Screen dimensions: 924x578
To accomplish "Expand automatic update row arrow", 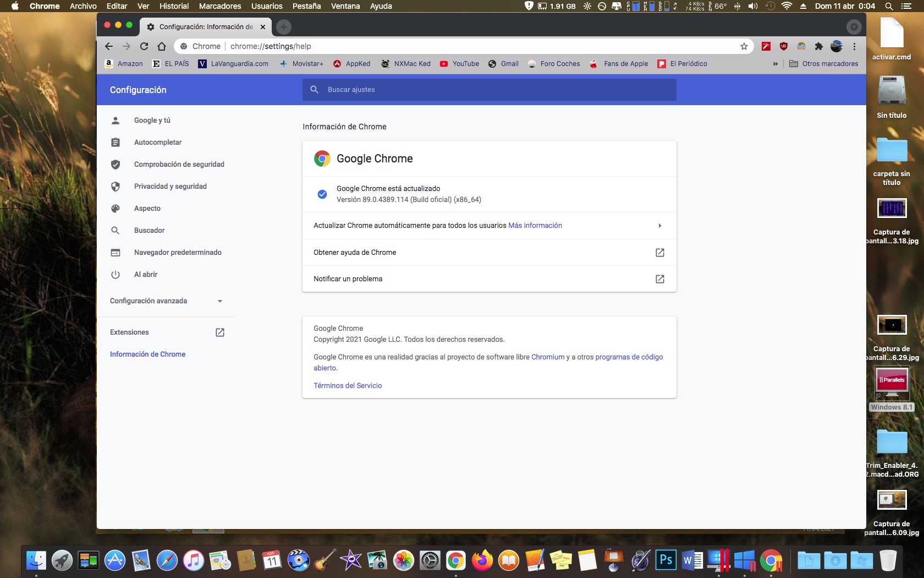I will pyautogui.click(x=660, y=226).
